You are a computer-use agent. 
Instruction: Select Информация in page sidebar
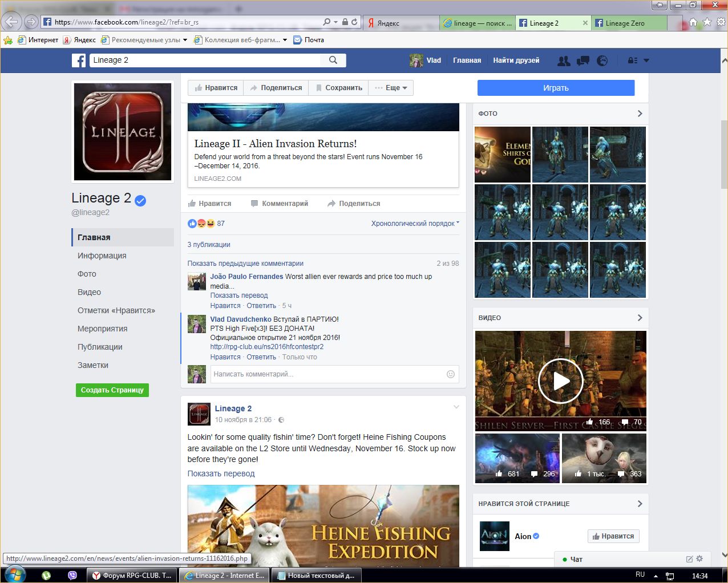click(102, 256)
